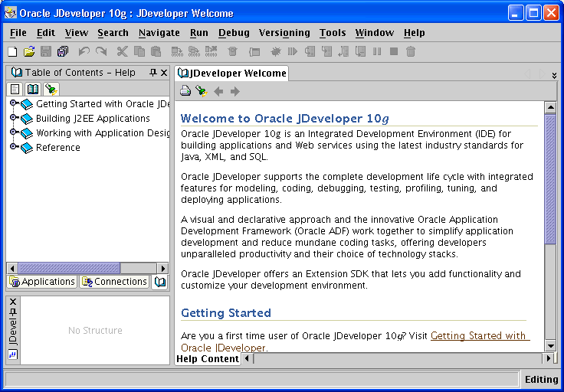This screenshot has width=564, height=392.
Task: Click the Garbage Collection trash icon
Action: click(411, 52)
